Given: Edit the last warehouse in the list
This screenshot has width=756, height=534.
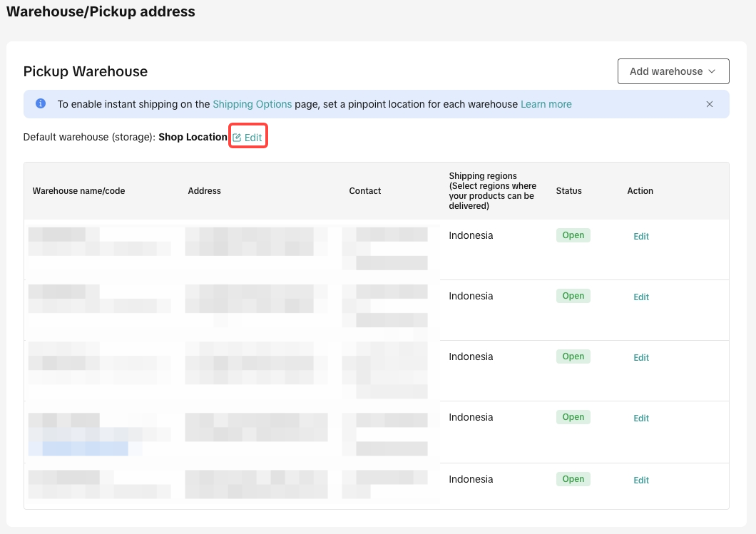Looking at the screenshot, I should click(x=641, y=481).
